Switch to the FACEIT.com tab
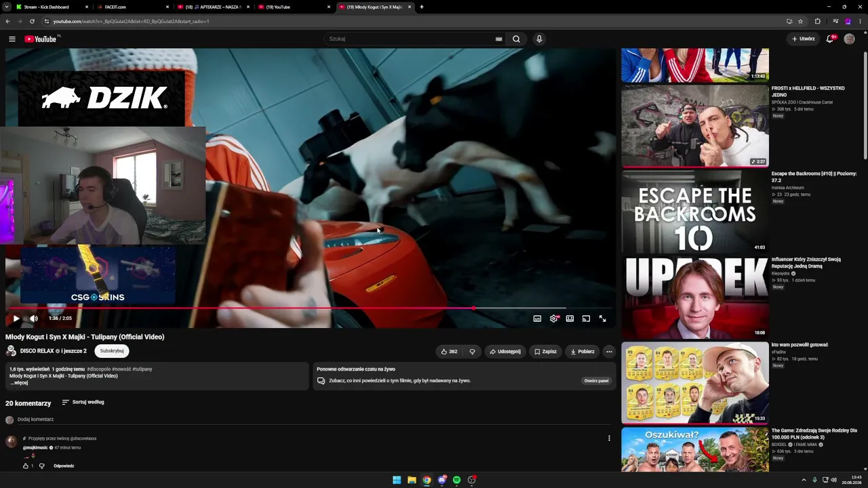This screenshot has height=488, width=868. [132, 7]
